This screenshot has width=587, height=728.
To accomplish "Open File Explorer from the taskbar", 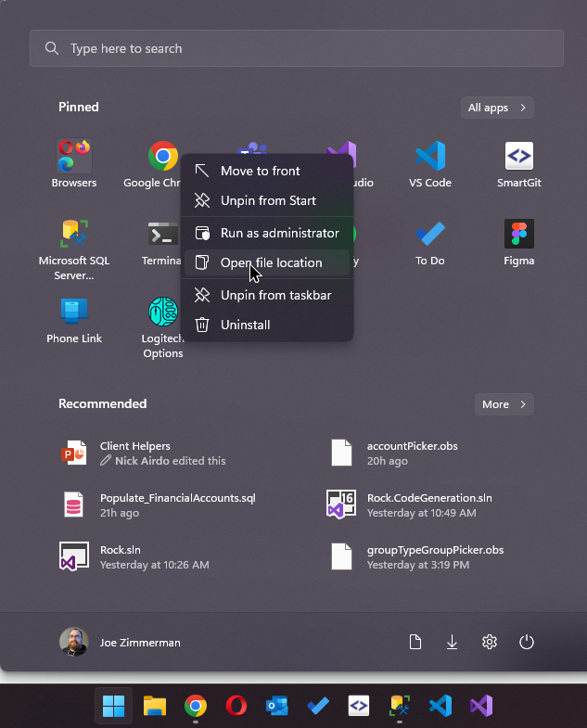I will (x=155, y=706).
